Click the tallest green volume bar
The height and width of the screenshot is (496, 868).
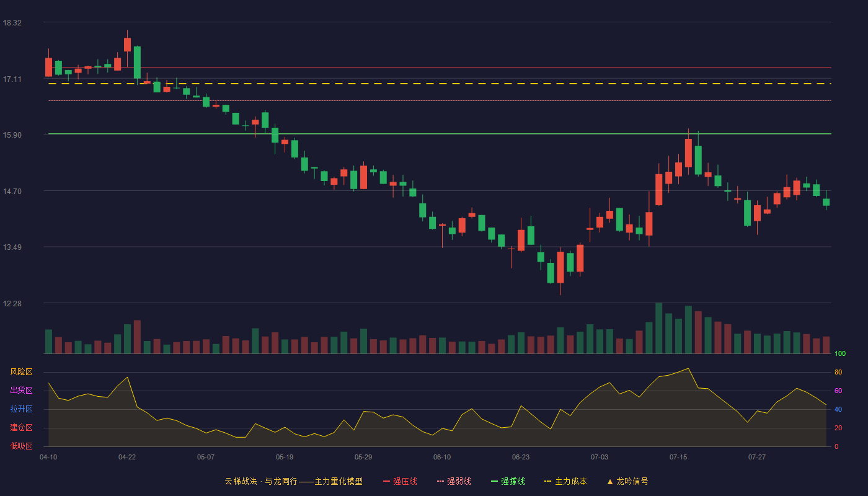[x=659, y=328]
